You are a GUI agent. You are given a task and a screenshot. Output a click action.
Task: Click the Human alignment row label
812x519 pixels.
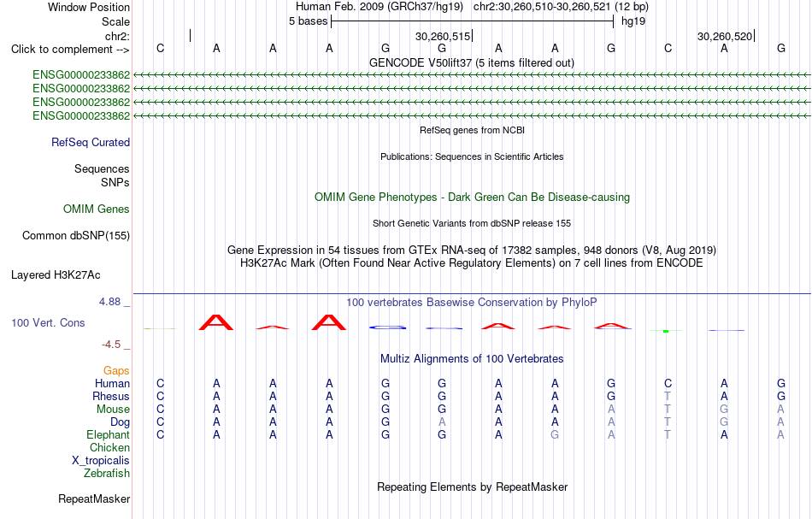[x=112, y=384]
